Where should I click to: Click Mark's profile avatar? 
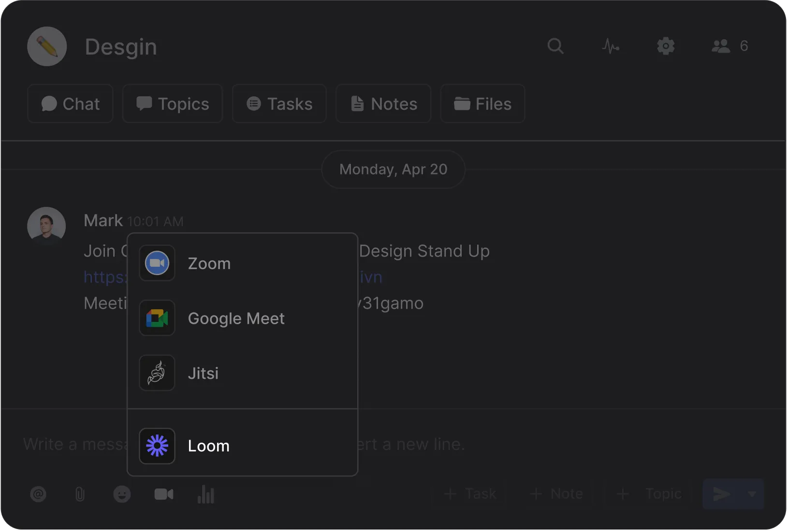pos(46,227)
